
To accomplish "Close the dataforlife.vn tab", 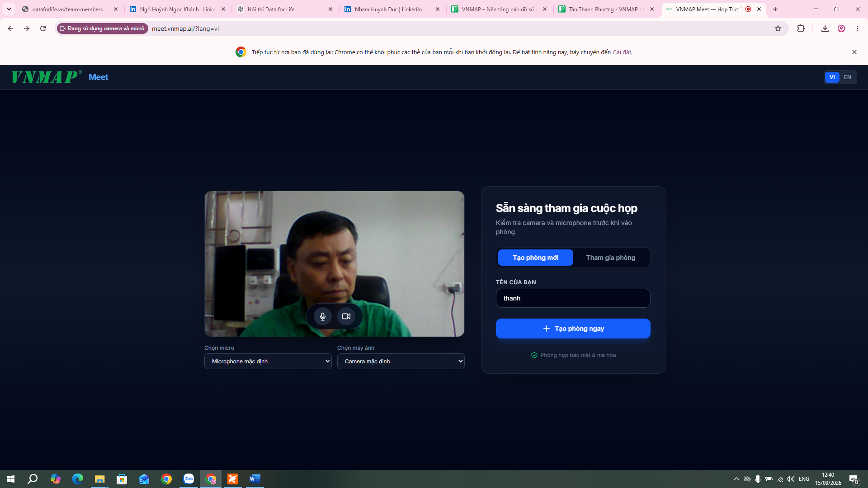I will point(116,9).
